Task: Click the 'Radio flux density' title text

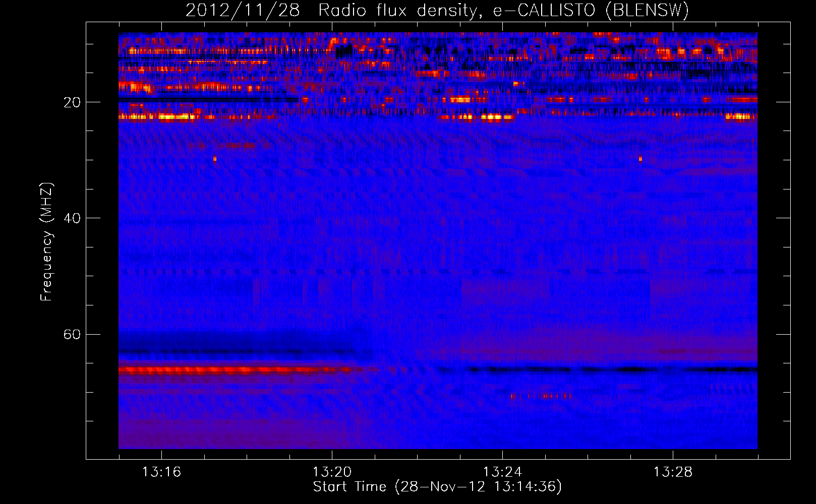Action: [397, 10]
